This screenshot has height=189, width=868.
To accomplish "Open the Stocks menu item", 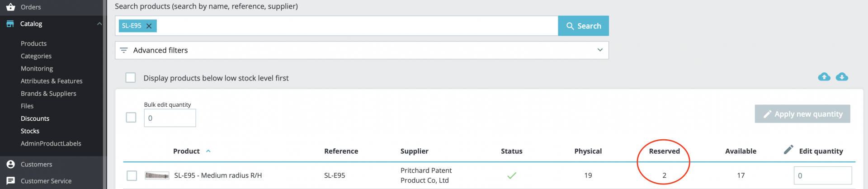I will click(x=30, y=131).
